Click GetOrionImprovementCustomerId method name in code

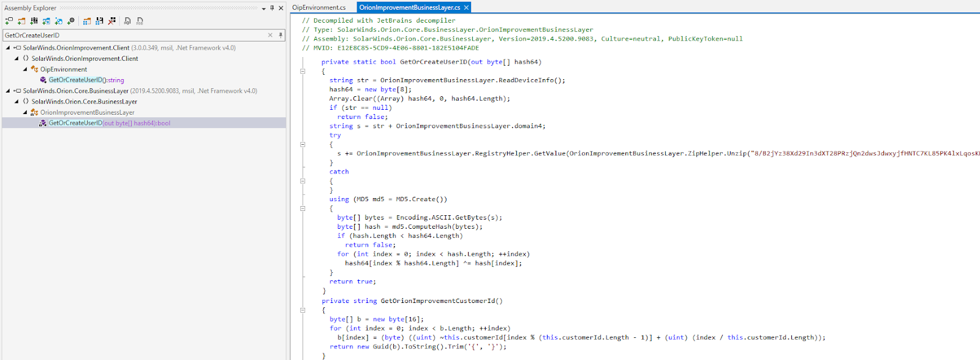(x=437, y=301)
